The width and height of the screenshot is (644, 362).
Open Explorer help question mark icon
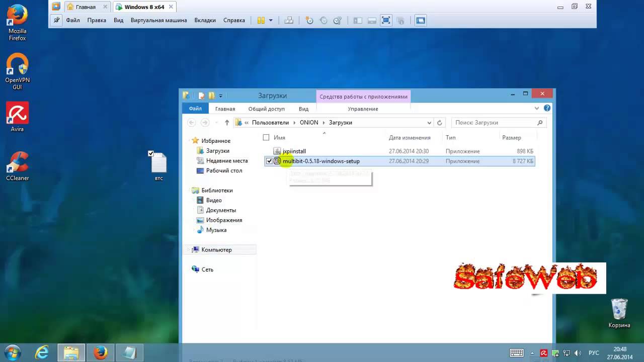tap(547, 108)
